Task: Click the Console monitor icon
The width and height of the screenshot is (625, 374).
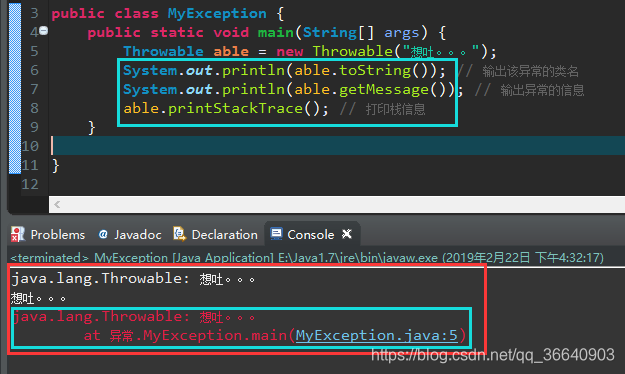Action: click(x=276, y=234)
